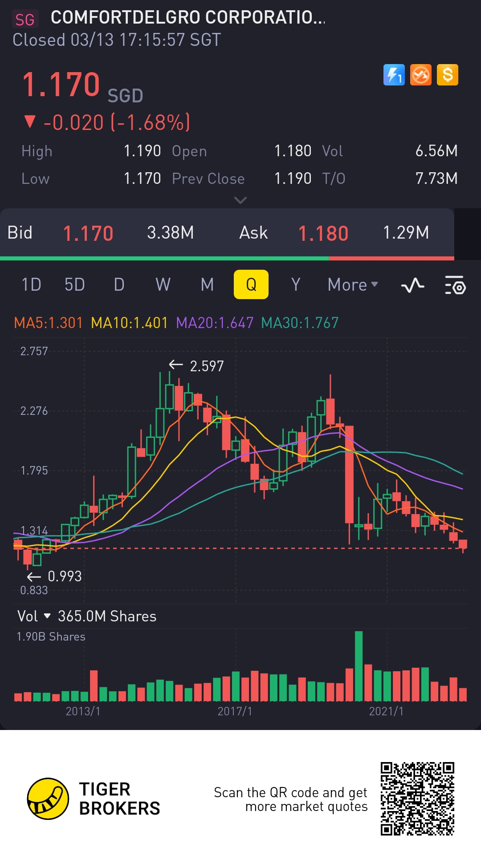This screenshot has width=481, height=868.
Task: Select the M monthly timeframe tab
Action: coord(207,284)
